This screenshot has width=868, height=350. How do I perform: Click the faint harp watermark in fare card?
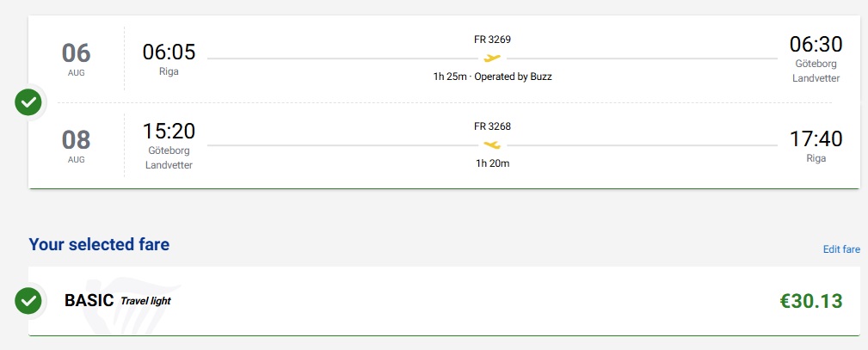[130, 309]
